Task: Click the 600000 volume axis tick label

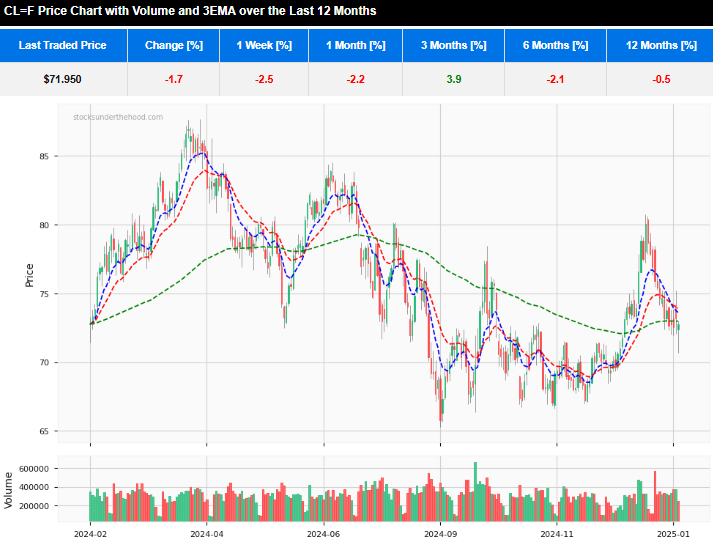Action: (34, 469)
